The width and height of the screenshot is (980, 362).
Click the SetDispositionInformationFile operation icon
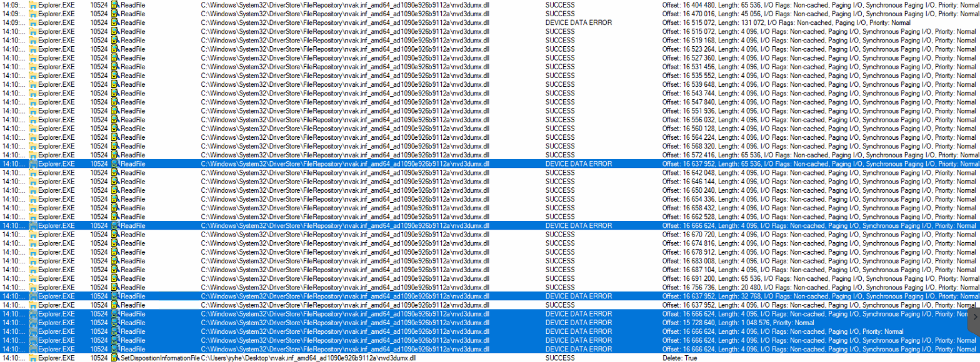(x=115, y=358)
